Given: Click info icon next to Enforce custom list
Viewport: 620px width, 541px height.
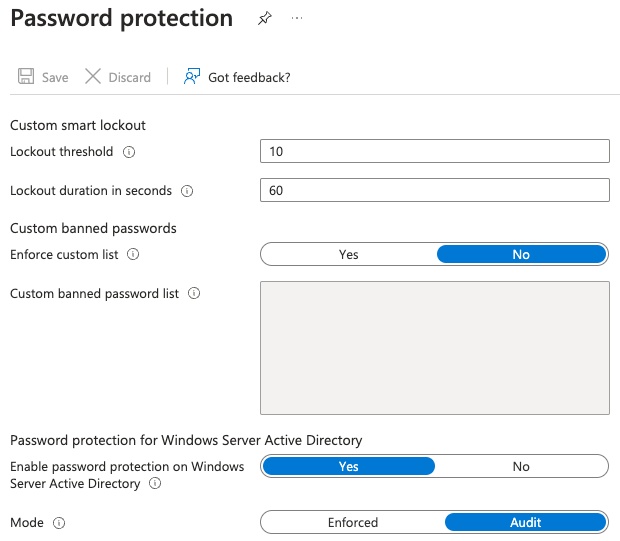Looking at the screenshot, I should (x=133, y=255).
